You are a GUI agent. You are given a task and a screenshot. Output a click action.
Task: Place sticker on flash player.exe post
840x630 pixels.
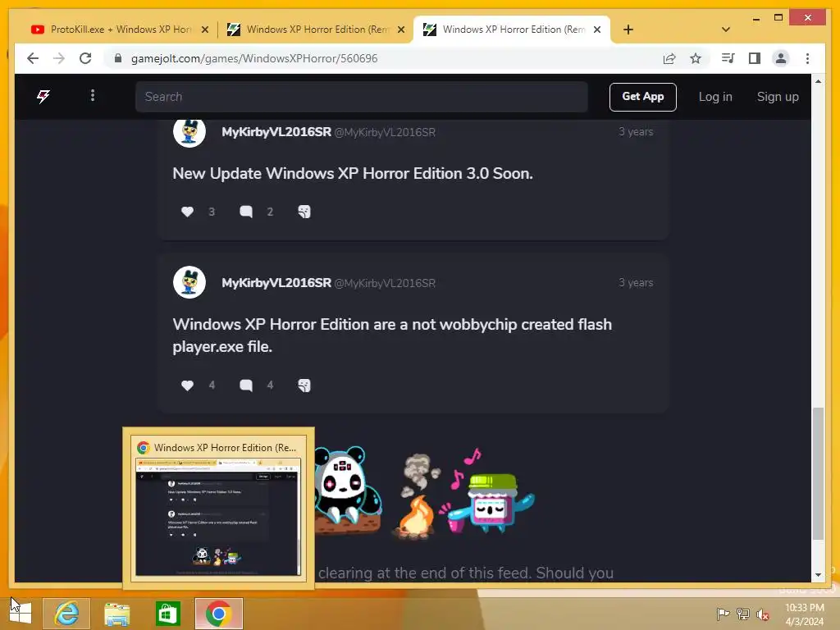click(x=304, y=386)
